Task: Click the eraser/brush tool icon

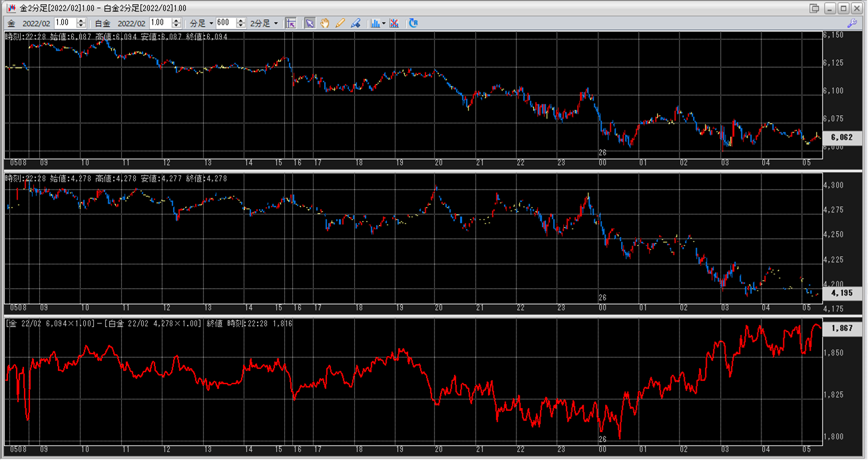Action: pyautogui.click(x=355, y=23)
